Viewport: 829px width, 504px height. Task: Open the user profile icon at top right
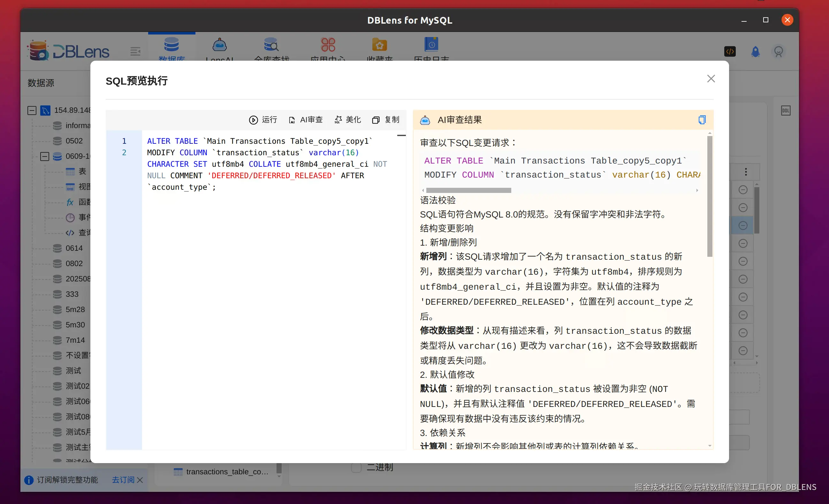[x=779, y=51]
